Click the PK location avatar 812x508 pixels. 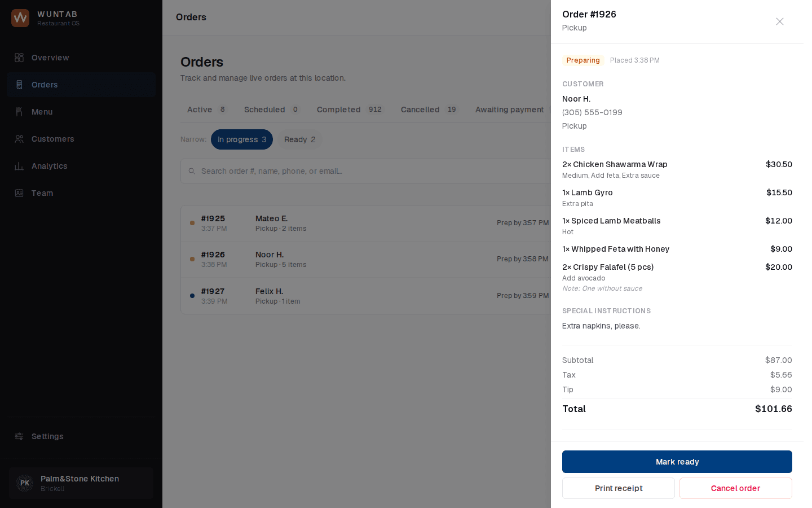(25, 483)
